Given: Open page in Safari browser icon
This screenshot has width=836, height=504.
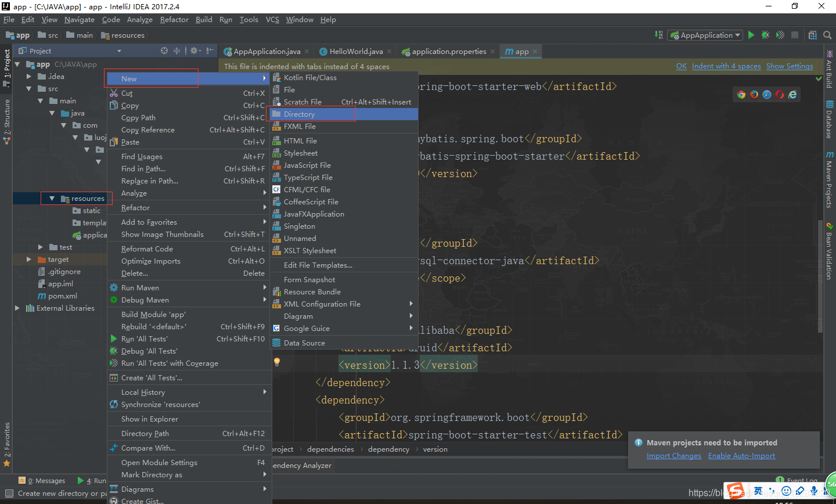Looking at the screenshot, I should pos(767,94).
